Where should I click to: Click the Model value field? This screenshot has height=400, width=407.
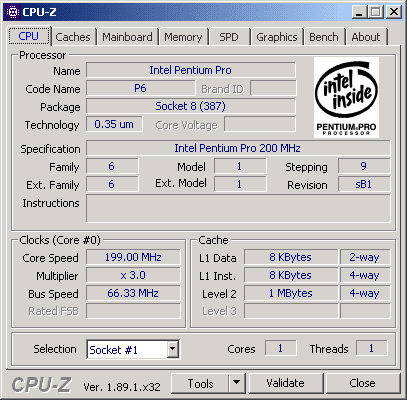[240, 166]
